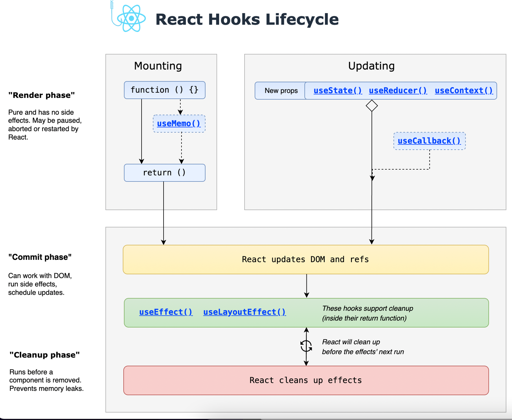This screenshot has width=512, height=420.
Task: Click 'Pure and has no side effects' description
Action: click(45, 125)
